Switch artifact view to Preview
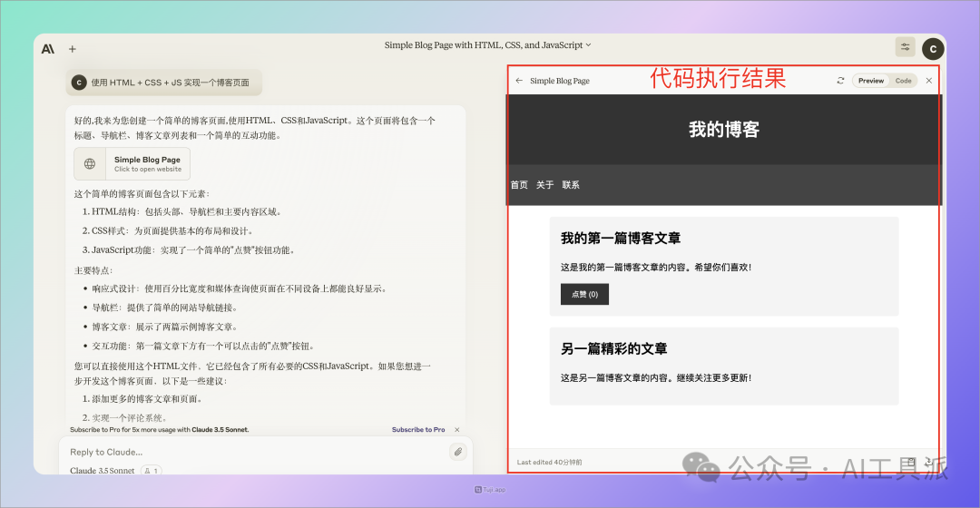980x508 pixels. (x=870, y=81)
